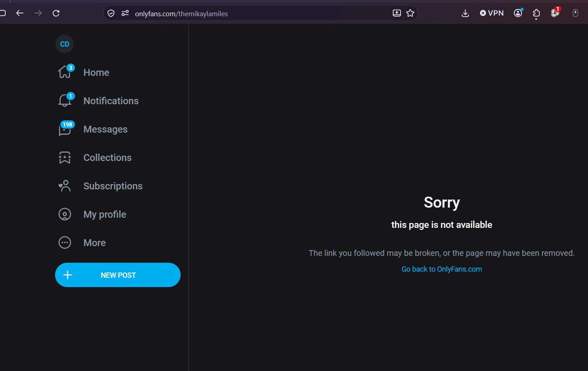Open Notifications in the sidebar

point(98,101)
